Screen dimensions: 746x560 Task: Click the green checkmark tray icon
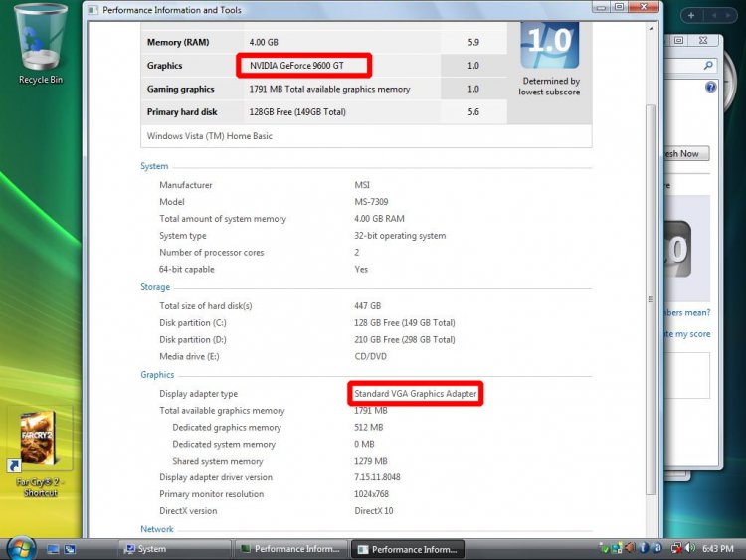pyautogui.click(x=604, y=549)
